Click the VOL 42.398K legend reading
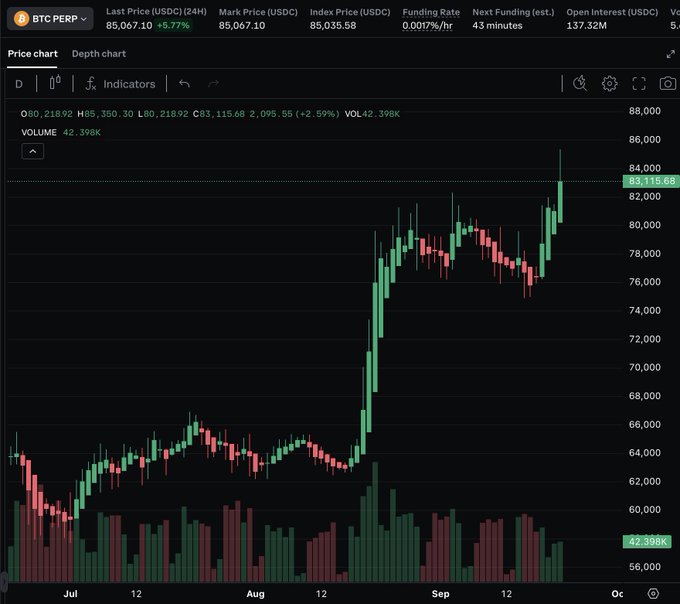The width and height of the screenshot is (680, 604). pyautogui.click(x=372, y=114)
